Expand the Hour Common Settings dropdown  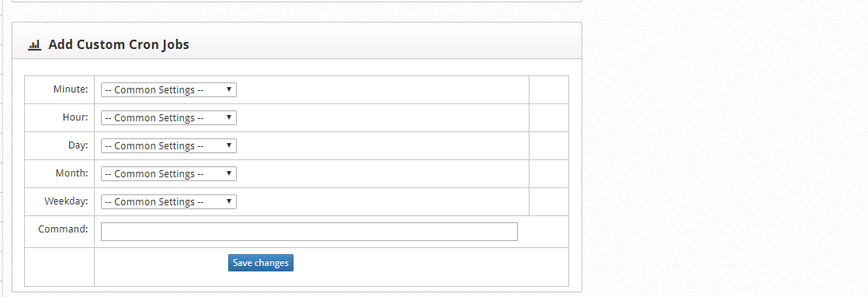pos(168,117)
